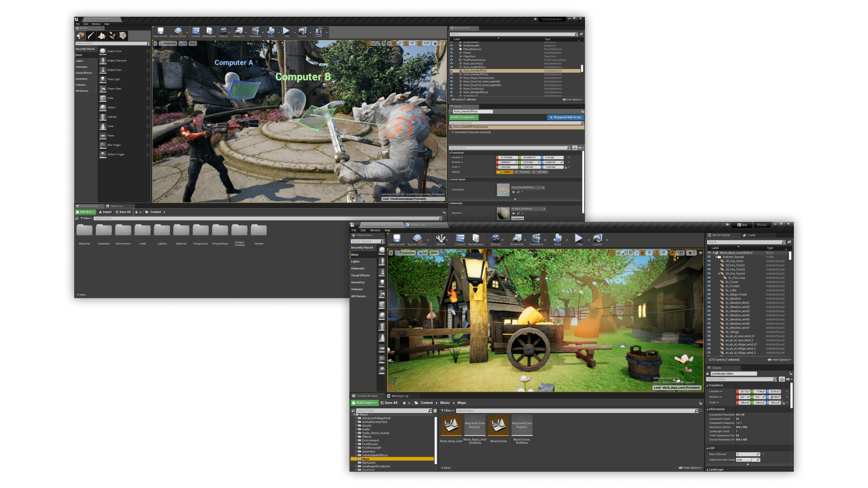Toggle visibility of PlayerStart in VirtualCamera outliner
The image size is (868, 488).
point(451,56)
